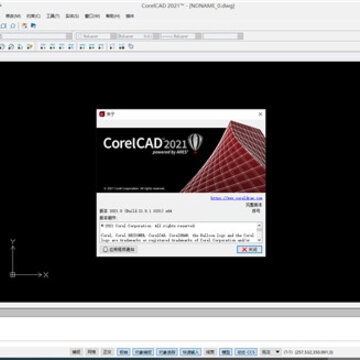Image resolution: width=360 pixels, height=360 pixels.
Task: Click the coreldraw.com link in About dialog
Action: (236, 198)
